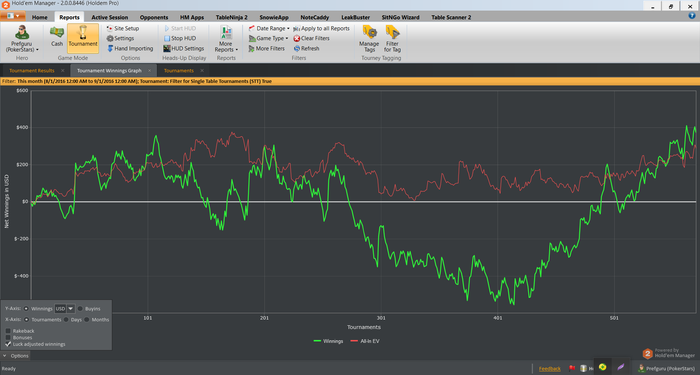Switch to the Tournaments report tab
The height and width of the screenshot is (375, 700).
pos(179,71)
